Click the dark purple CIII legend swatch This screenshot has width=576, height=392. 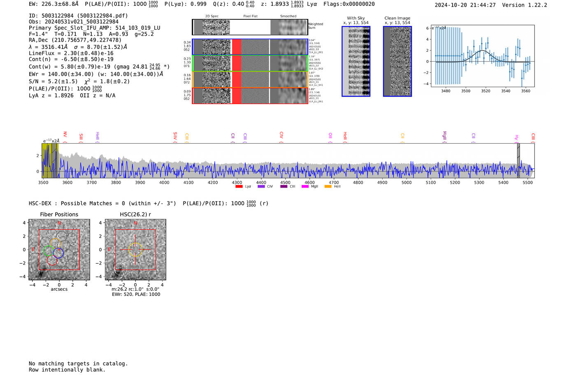pos(284,186)
